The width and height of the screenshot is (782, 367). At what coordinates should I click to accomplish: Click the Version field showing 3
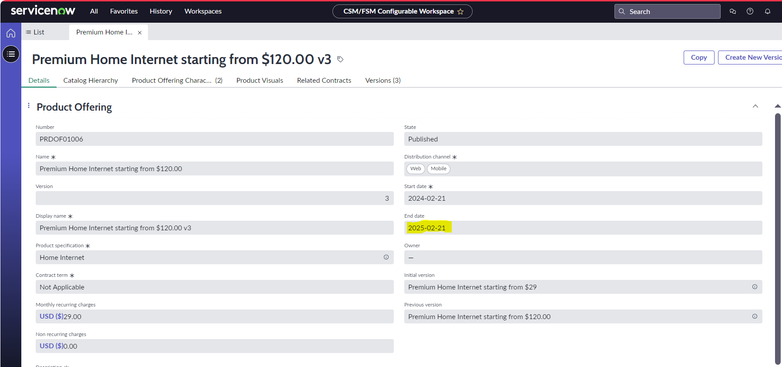pos(214,198)
